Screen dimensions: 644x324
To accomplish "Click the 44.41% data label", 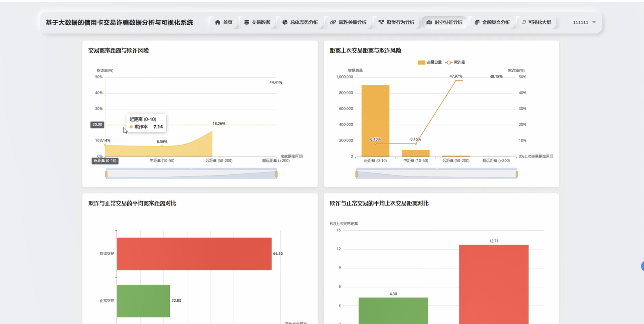I will (276, 82).
